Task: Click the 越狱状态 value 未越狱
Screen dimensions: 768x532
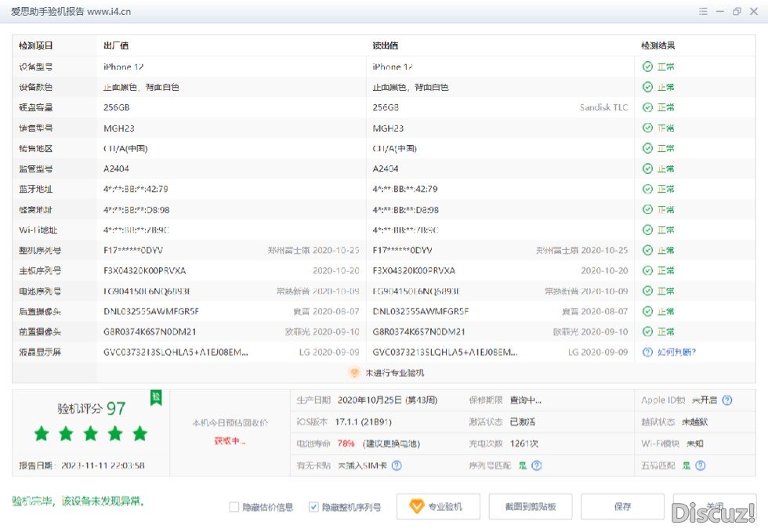Action: 695,422
